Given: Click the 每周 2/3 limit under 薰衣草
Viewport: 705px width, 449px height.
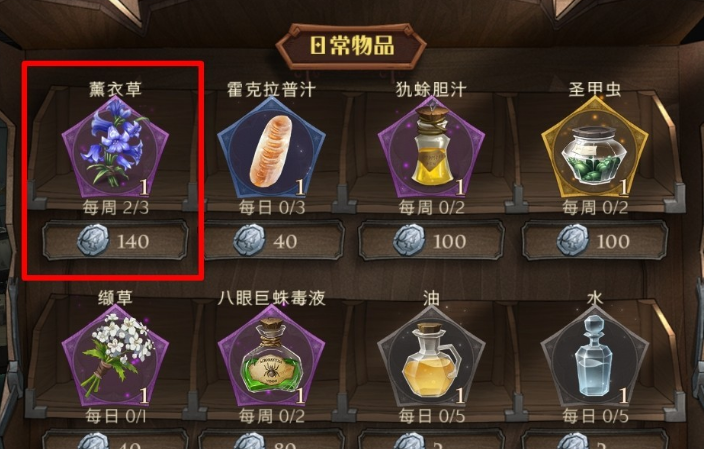Looking at the screenshot, I should pyautogui.click(x=116, y=208).
